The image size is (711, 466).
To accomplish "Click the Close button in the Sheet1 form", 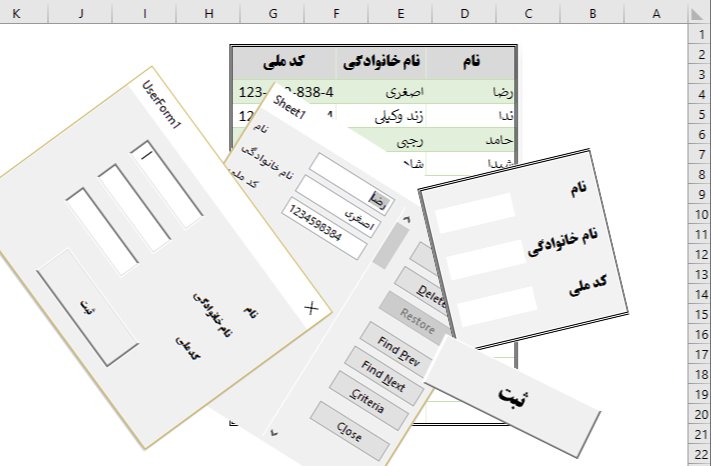I will 349,431.
